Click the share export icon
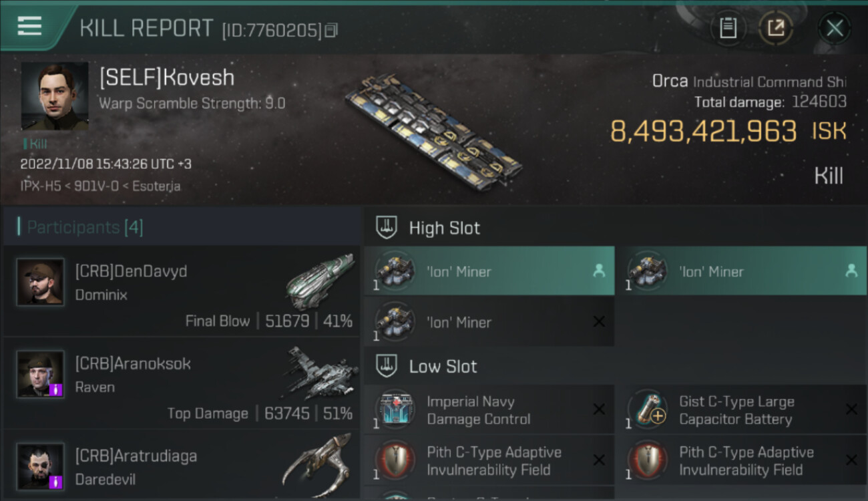The image size is (868, 501). [776, 28]
